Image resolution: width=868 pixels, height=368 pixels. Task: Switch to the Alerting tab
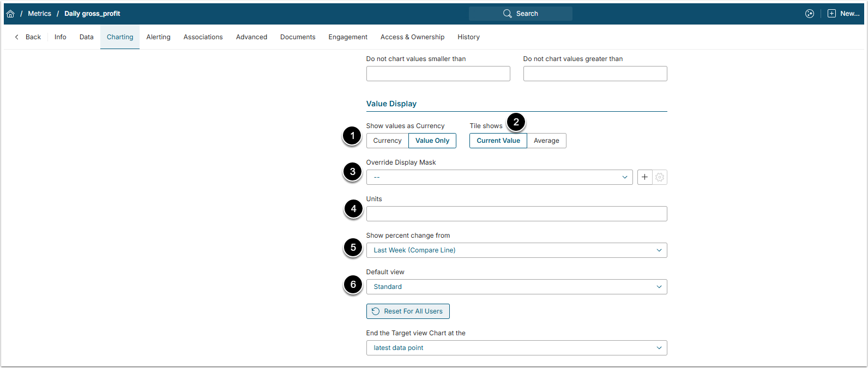[x=158, y=37]
